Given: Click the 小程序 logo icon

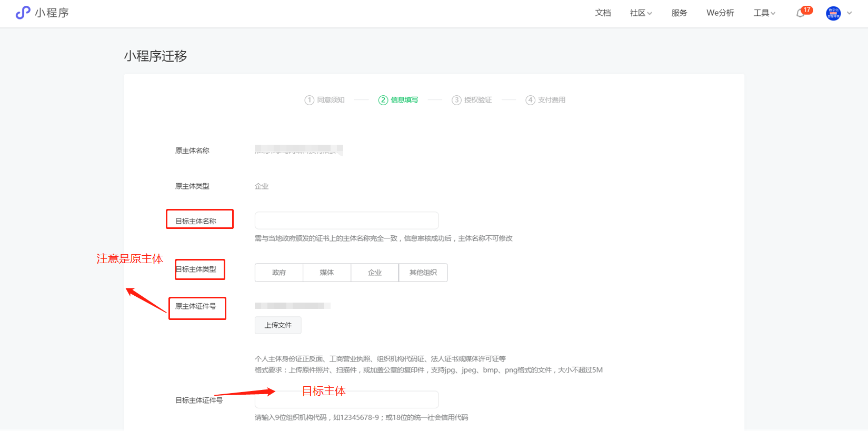Looking at the screenshot, I should click(x=23, y=13).
